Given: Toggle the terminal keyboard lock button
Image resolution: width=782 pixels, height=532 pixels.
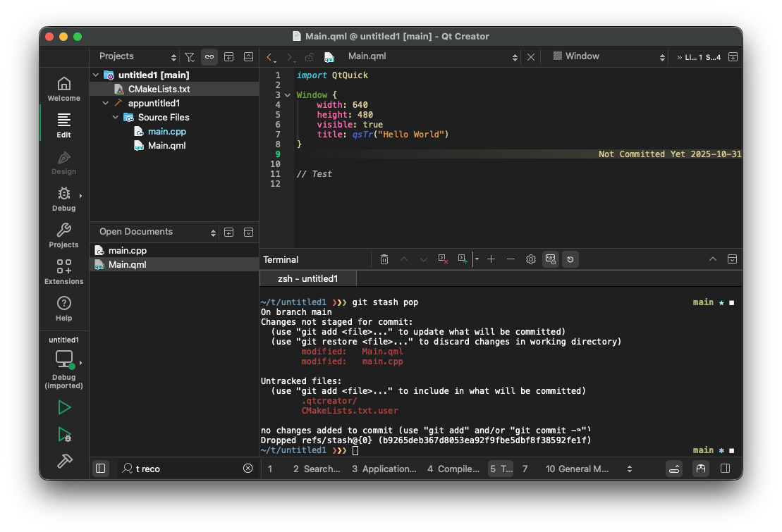Looking at the screenshot, I should tap(551, 259).
